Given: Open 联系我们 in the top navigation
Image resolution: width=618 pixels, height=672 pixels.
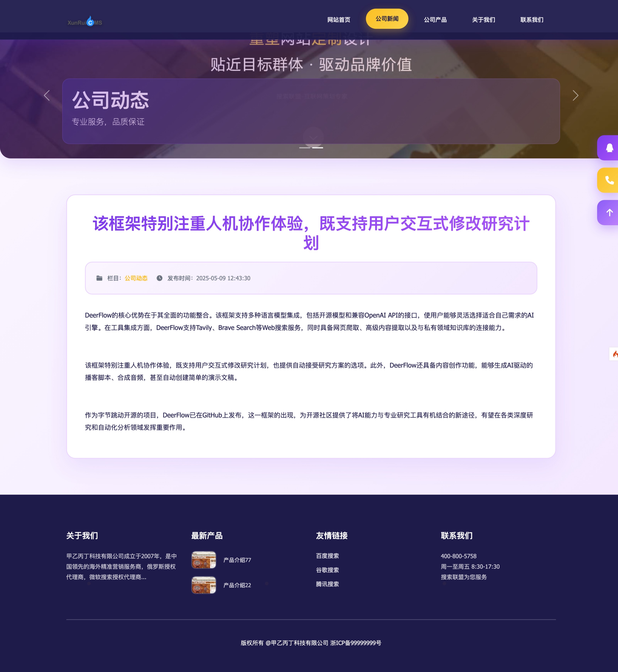Looking at the screenshot, I should click(x=532, y=20).
